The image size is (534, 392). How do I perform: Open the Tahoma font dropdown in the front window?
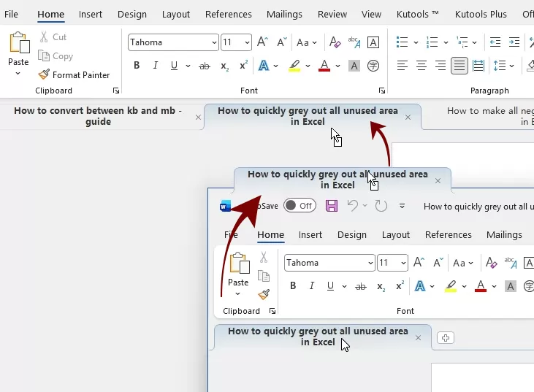370,263
